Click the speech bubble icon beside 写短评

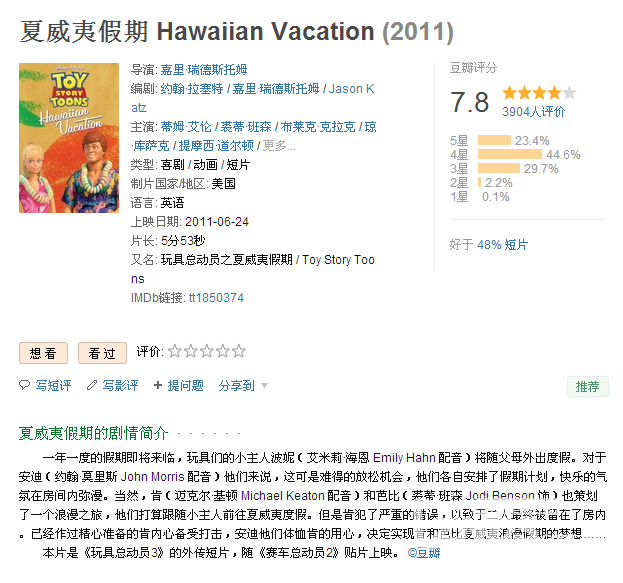tap(24, 385)
